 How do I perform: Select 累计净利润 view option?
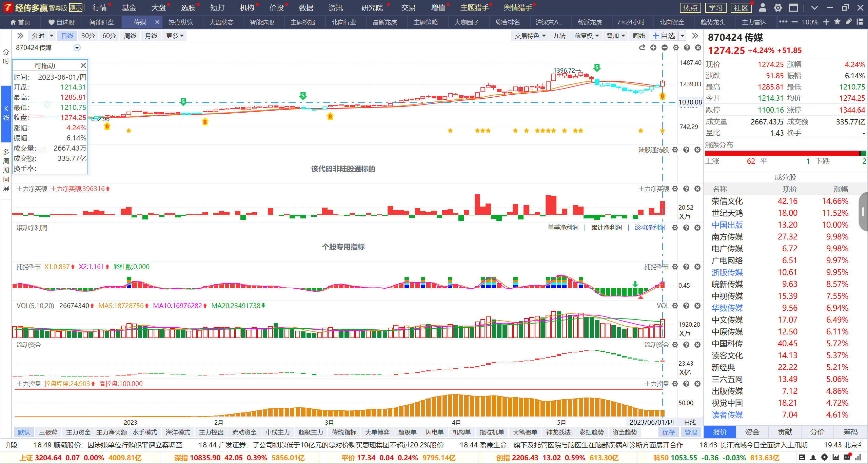click(x=607, y=228)
